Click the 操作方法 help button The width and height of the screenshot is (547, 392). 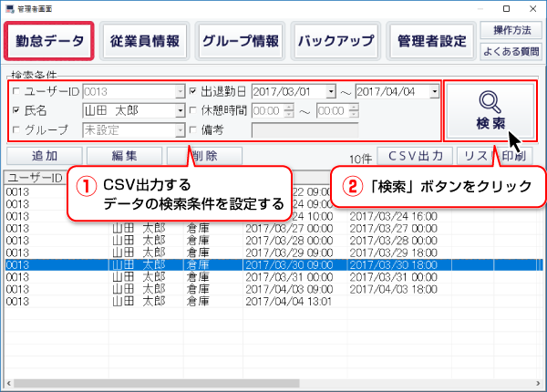(507, 31)
